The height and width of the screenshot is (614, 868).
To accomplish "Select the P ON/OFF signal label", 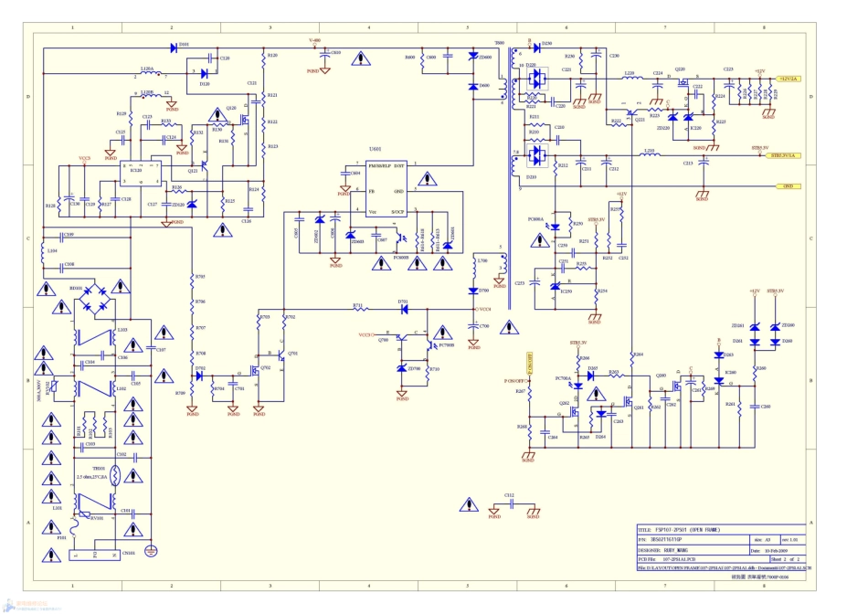I will pyautogui.click(x=515, y=380).
